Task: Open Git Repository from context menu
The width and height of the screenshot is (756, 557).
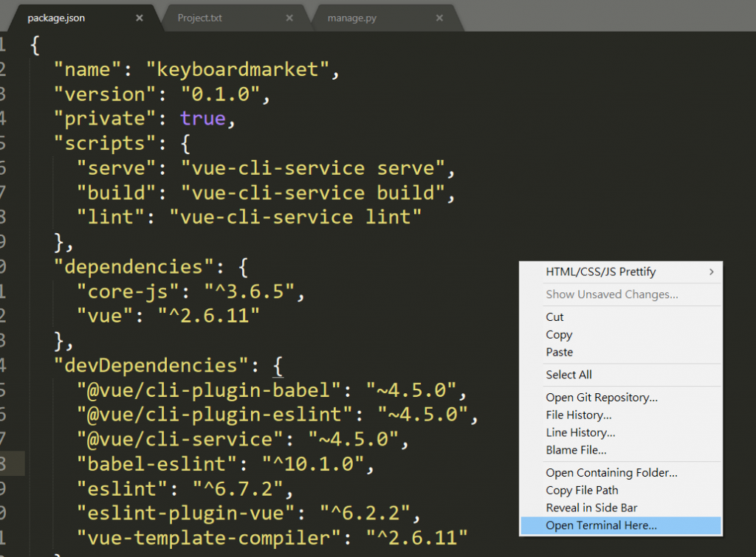Action: [x=621, y=398]
